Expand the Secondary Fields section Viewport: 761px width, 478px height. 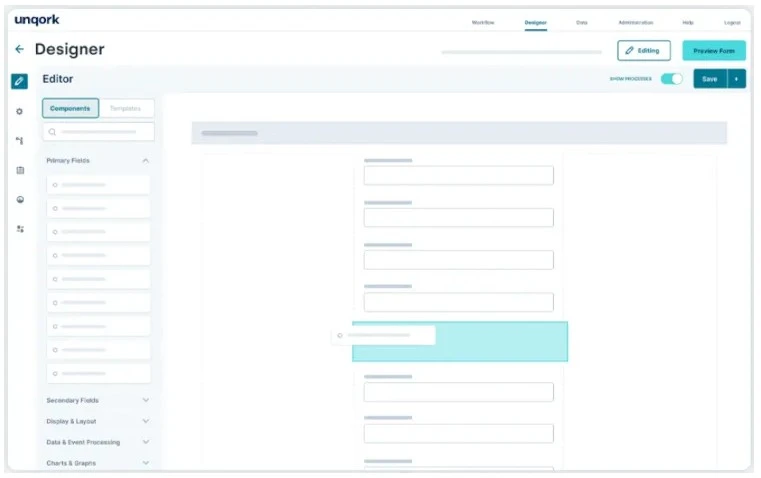(x=146, y=400)
